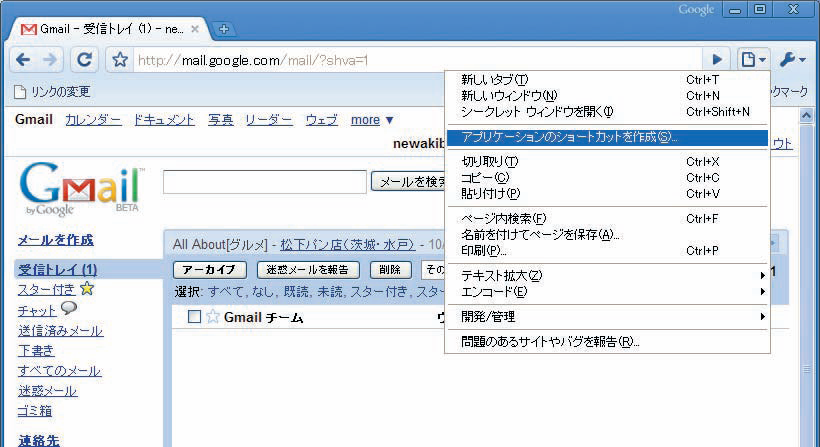
Task: Bookmark this page with the star icon
Action: point(120,60)
